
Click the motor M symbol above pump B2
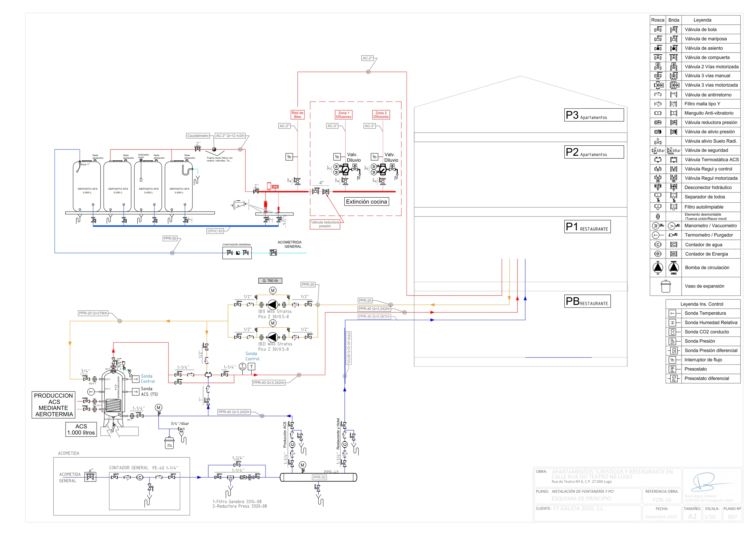tap(273, 323)
